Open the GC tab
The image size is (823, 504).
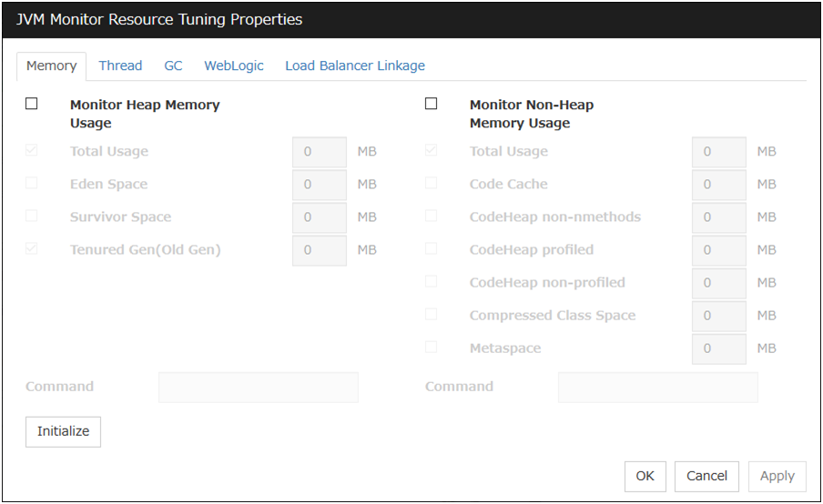click(x=173, y=66)
